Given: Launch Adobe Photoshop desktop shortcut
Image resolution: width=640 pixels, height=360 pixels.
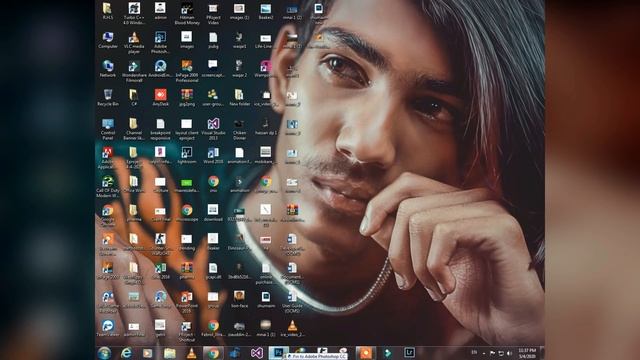Looking at the screenshot, I should point(160,43).
